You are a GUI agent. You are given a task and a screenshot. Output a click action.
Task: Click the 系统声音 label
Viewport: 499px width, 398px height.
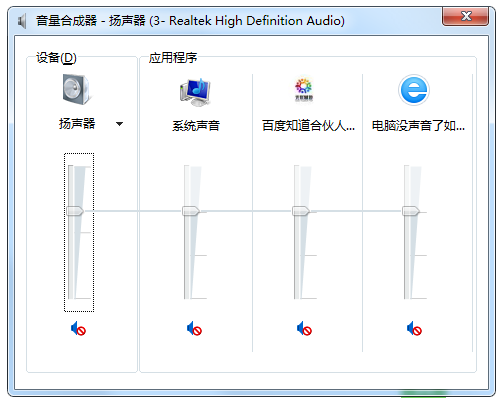[196, 126]
